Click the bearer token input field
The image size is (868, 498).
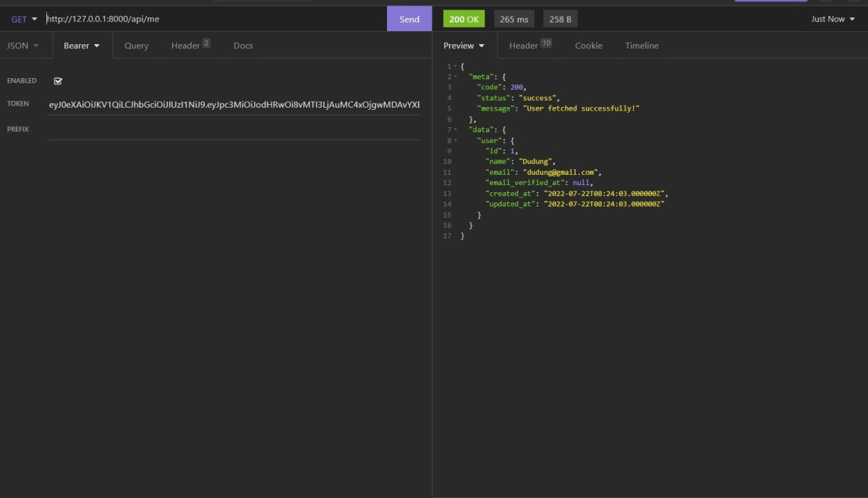(x=234, y=105)
